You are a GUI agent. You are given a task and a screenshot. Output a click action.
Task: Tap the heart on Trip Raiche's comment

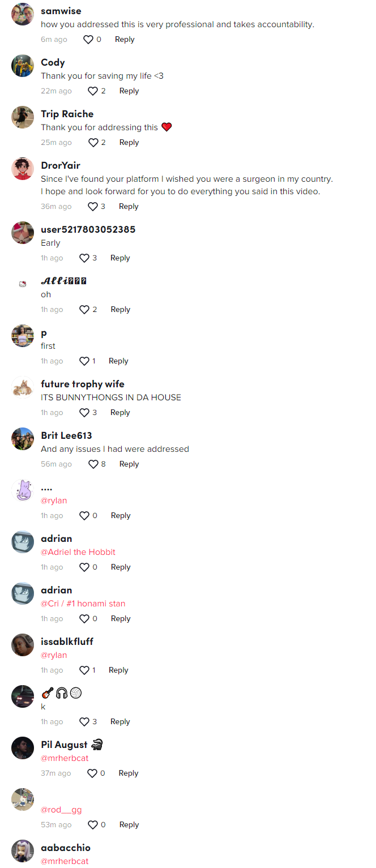pos(93,143)
